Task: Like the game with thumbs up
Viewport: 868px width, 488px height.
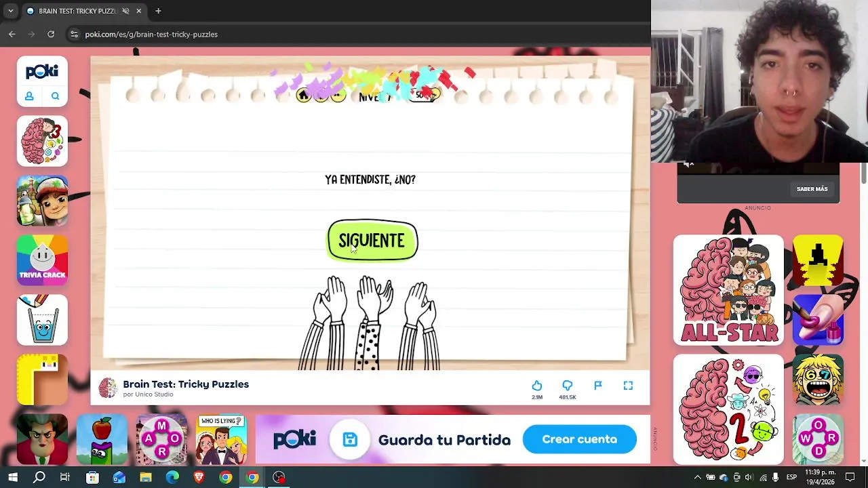Action: (x=536, y=386)
